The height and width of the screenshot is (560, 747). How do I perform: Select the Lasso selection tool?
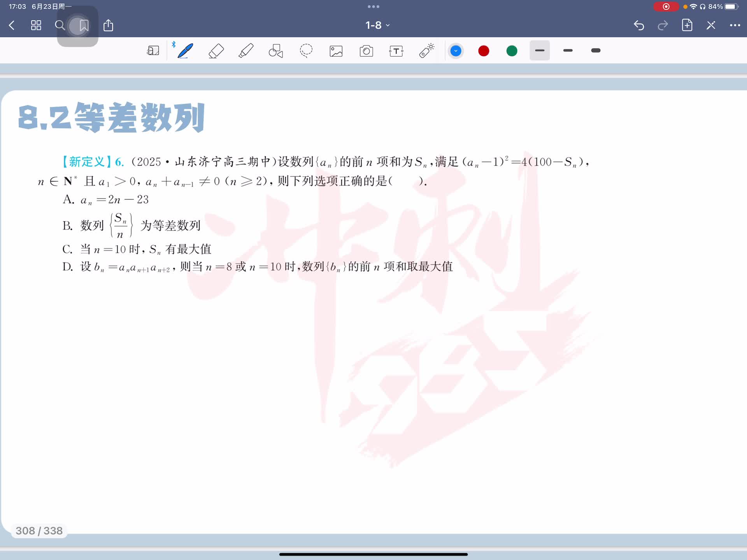coord(306,51)
